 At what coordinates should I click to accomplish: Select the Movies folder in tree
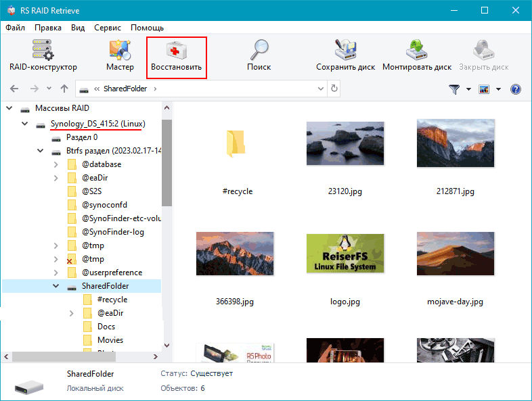coord(110,340)
